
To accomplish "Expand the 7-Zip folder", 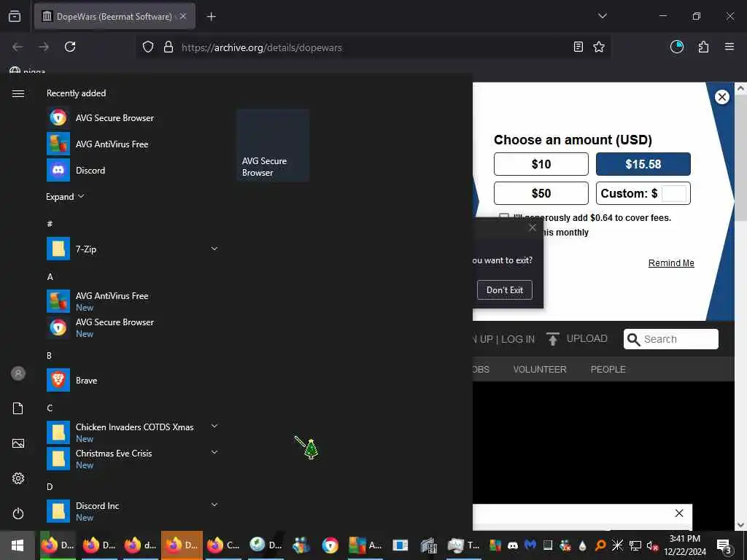I will (x=214, y=249).
